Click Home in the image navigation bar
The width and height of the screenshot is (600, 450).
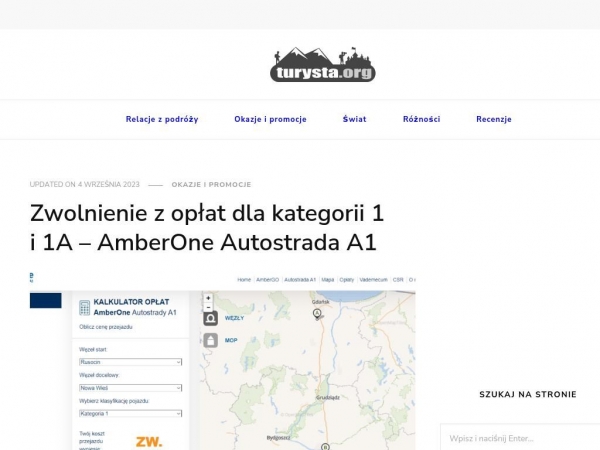pyautogui.click(x=244, y=280)
